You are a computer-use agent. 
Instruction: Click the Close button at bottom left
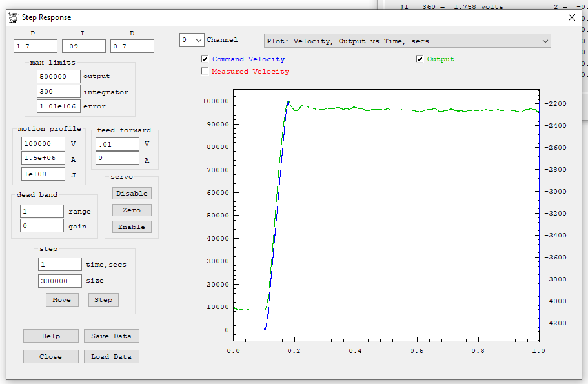[51, 357]
